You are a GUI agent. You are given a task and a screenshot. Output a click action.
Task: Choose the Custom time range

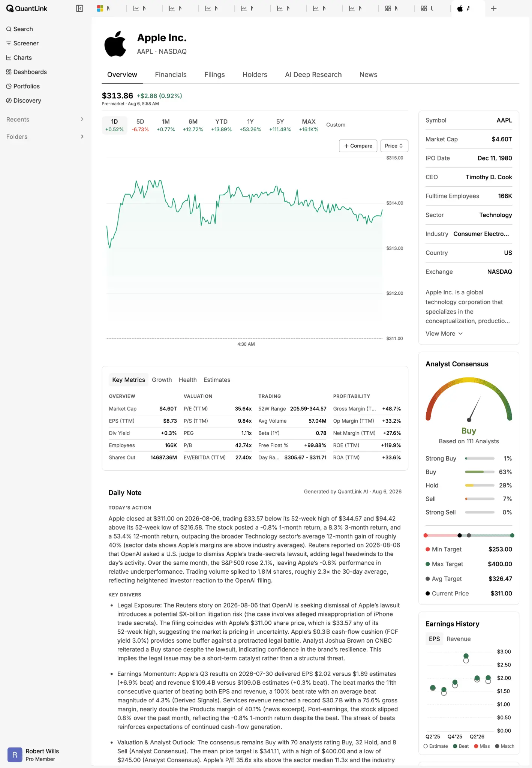point(336,124)
